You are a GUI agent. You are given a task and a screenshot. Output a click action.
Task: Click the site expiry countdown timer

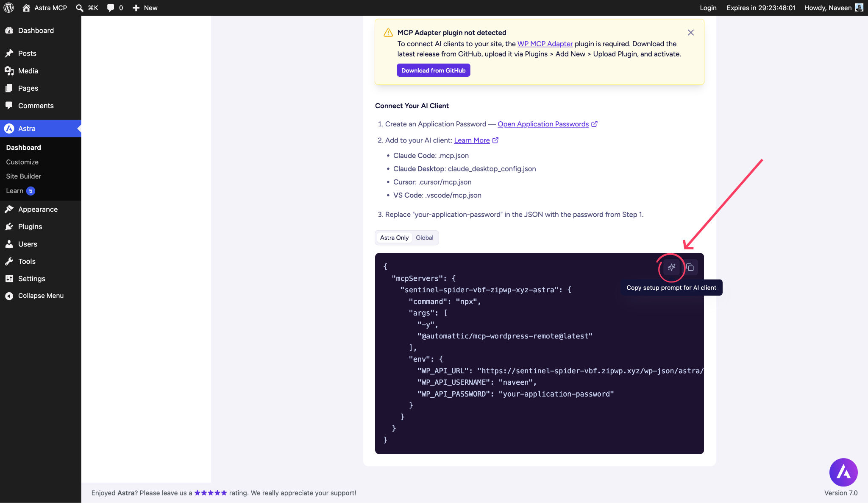tap(761, 8)
